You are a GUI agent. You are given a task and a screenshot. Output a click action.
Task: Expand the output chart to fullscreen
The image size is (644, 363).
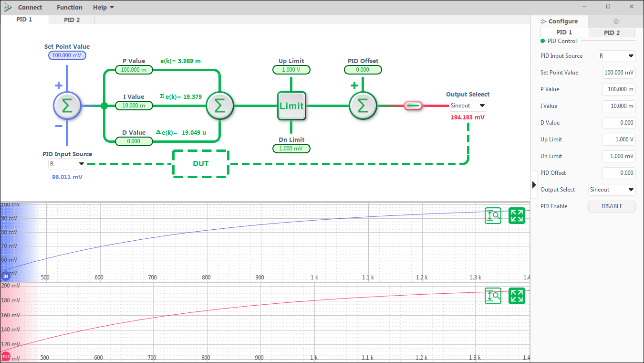pos(517,296)
